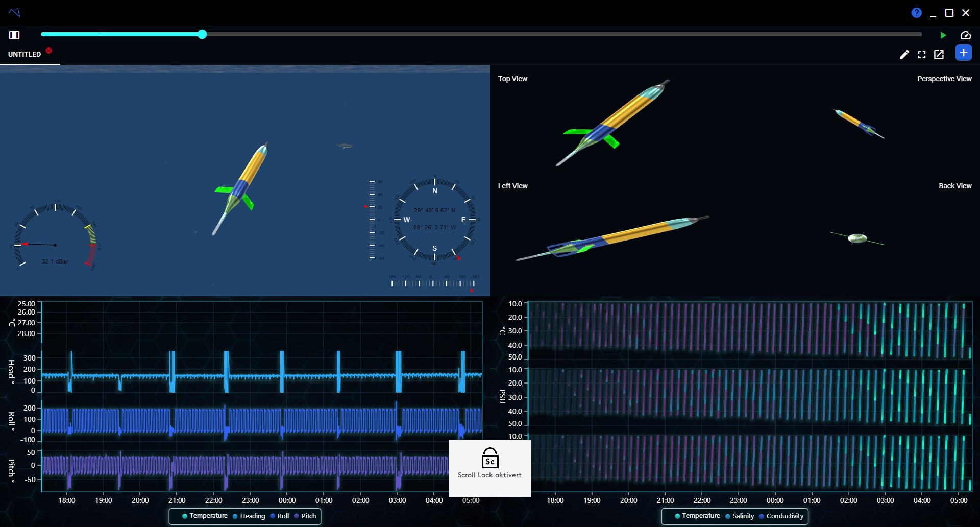Open the help question mark icon
980x527 pixels.
(x=917, y=13)
